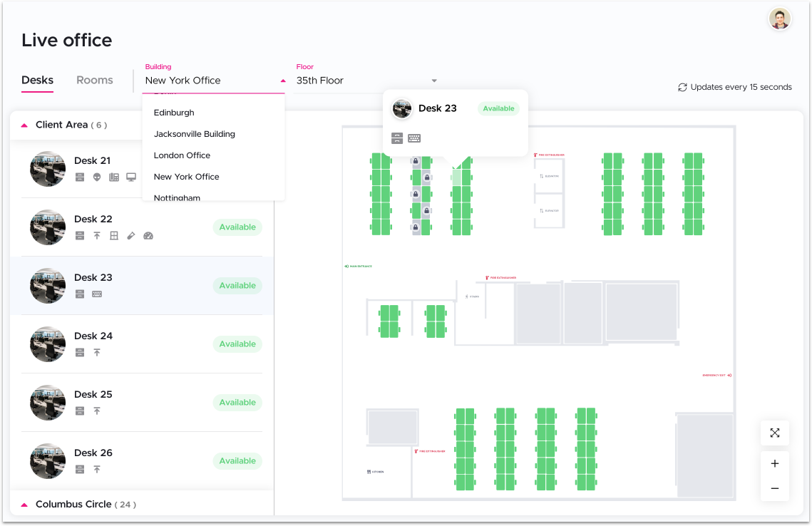Select the Desk 26 row name
Image resolution: width=812 pixels, height=526 pixels.
tap(93, 453)
